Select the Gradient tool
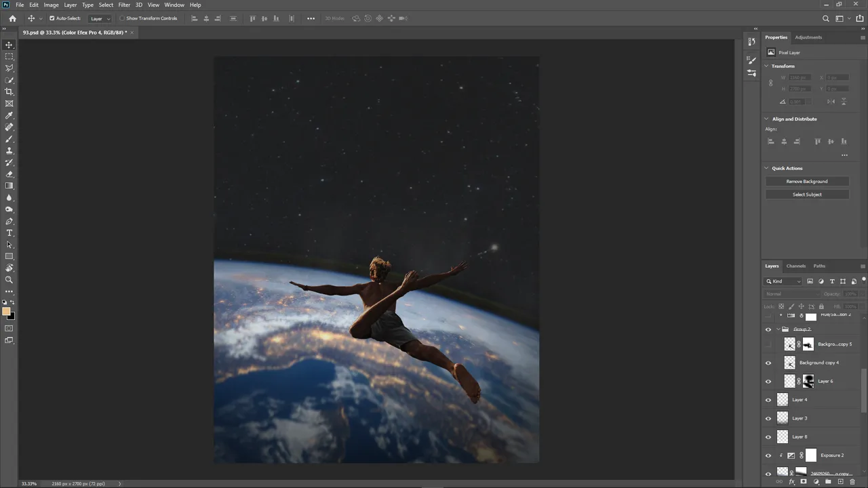The height and width of the screenshot is (488, 868). [x=9, y=186]
